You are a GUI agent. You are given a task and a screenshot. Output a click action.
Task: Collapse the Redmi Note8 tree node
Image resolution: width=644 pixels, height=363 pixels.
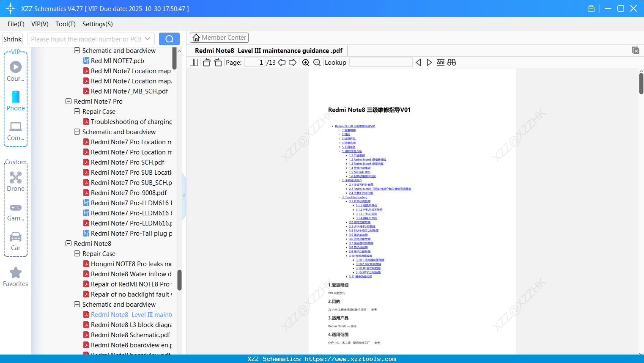click(x=69, y=244)
